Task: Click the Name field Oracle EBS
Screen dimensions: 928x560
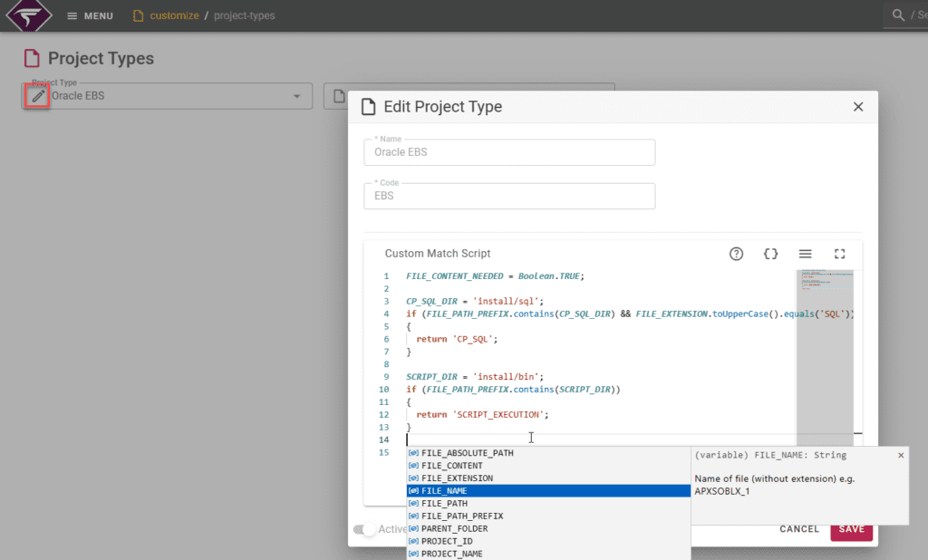Action: 509,152
